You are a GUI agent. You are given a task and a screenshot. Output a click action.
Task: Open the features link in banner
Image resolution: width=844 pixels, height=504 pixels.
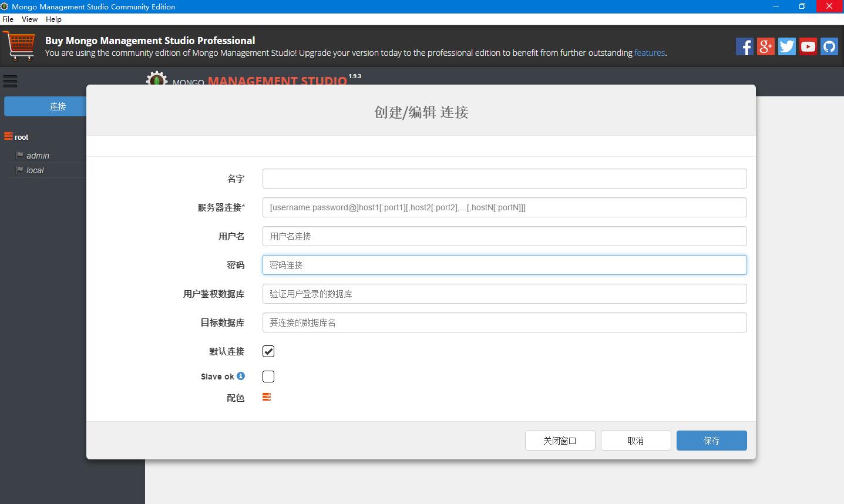(x=650, y=53)
